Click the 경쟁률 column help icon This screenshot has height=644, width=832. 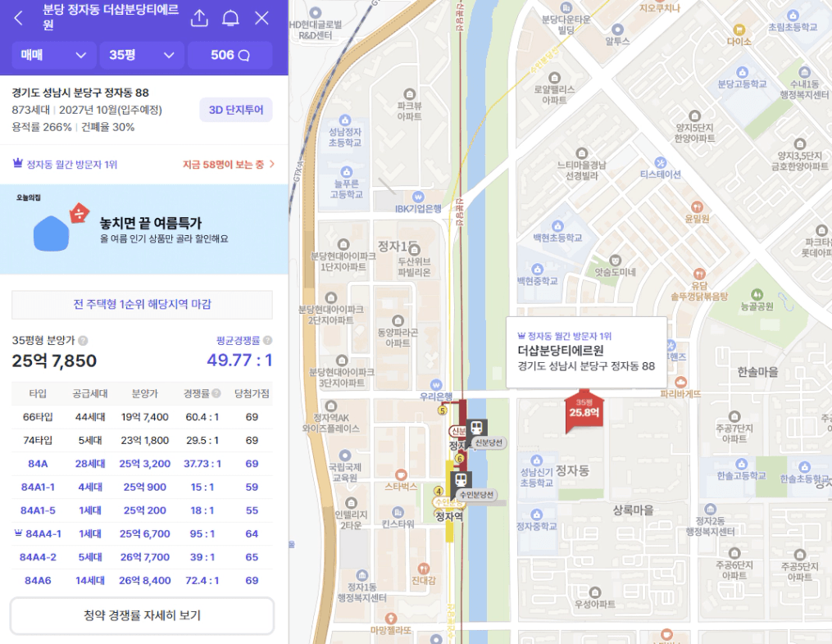(216, 393)
